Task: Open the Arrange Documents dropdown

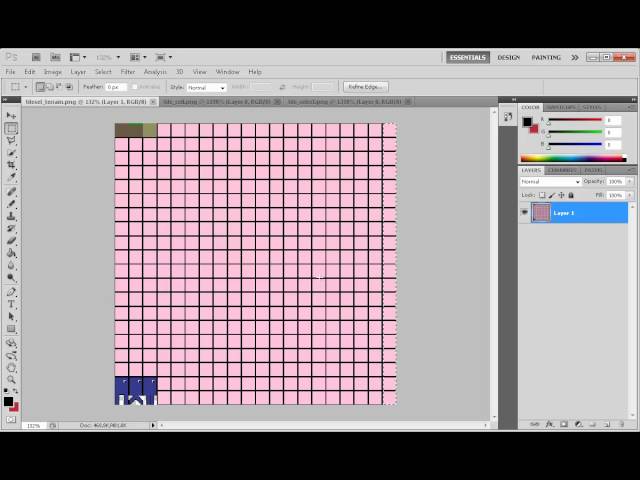Action: coord(138,58)
